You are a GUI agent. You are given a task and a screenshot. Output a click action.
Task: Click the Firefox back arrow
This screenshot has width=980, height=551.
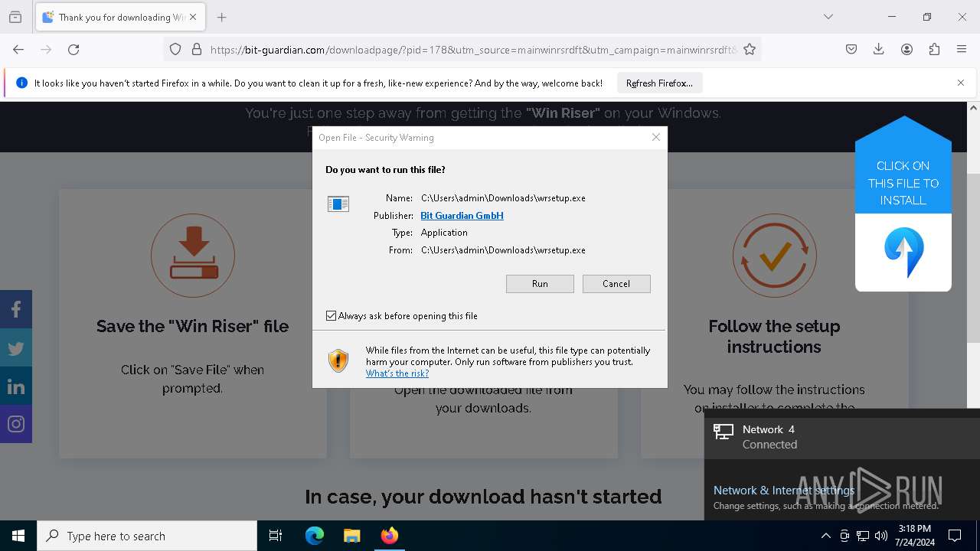[18, 49]
